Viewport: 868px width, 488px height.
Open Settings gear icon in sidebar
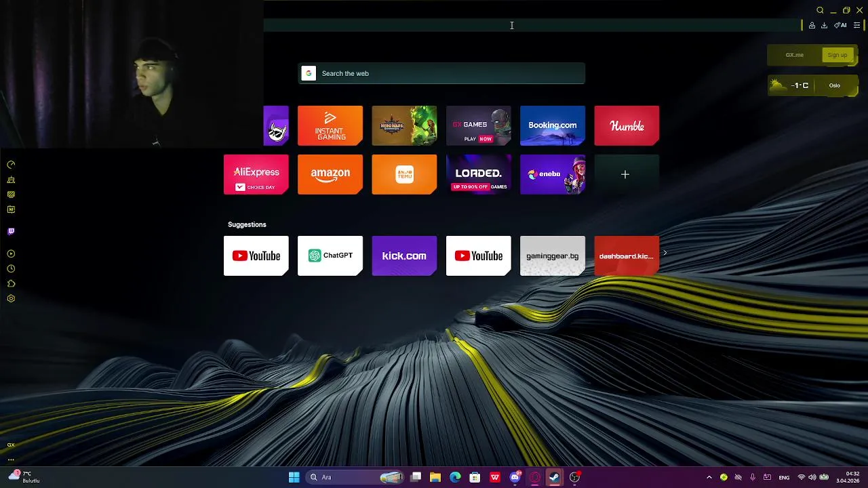coord(11,298)
